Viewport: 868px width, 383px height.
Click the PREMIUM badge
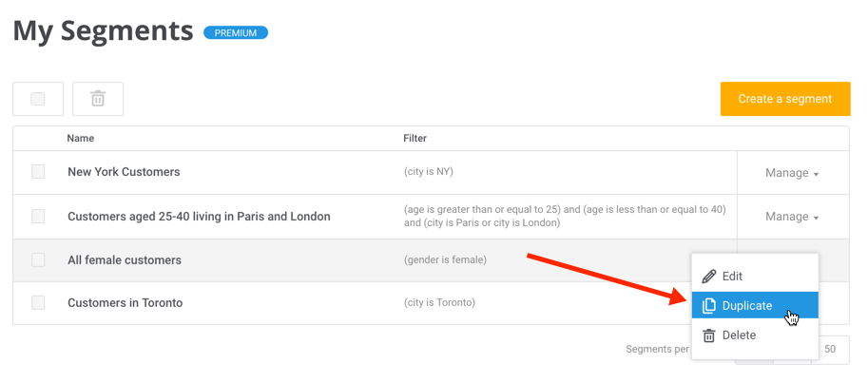coord(236,32)
